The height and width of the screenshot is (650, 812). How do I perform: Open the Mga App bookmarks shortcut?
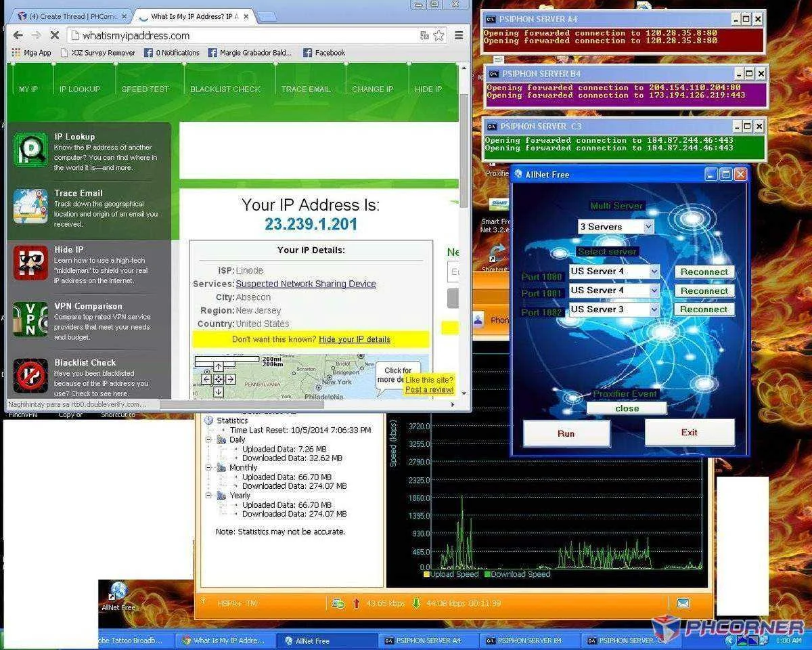(x=32, y=52)
